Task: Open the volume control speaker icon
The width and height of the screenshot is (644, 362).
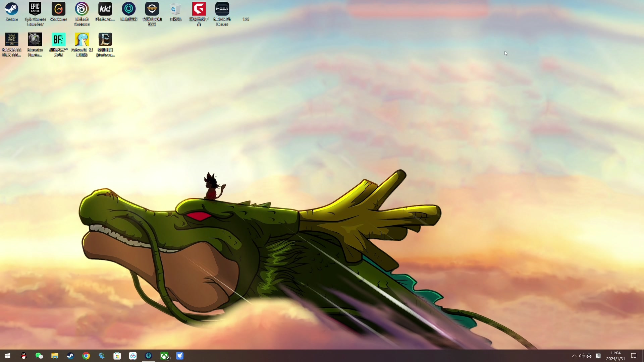Action: pyautogui.click(x=582, y=356)
